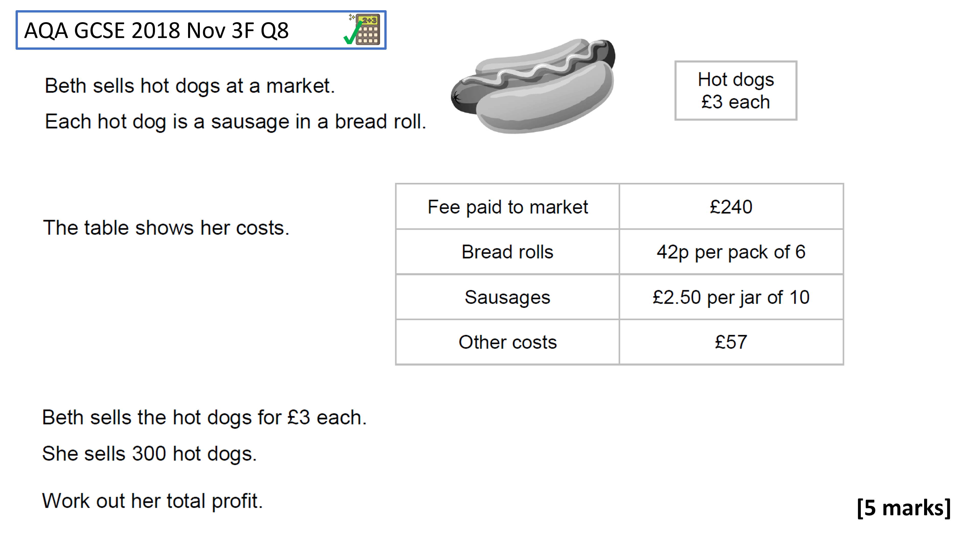
Task: Click the £2.50 per jar of 10 cell
Action: coord(731,297)
